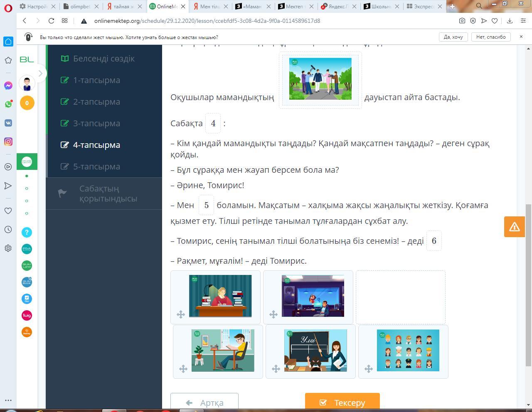Open the sidebar three-dots menu

(x=8, y=400)
